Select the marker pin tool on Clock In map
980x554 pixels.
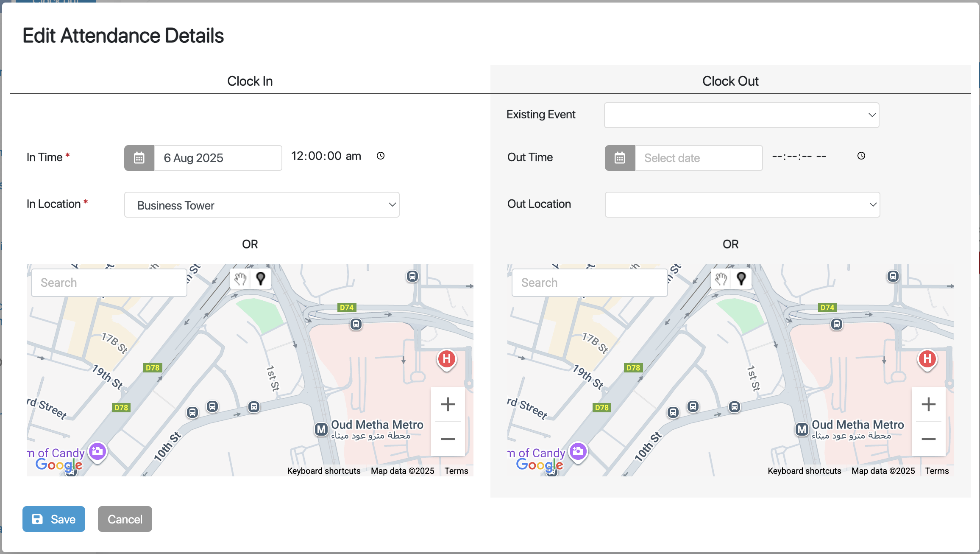coord(261,279)
